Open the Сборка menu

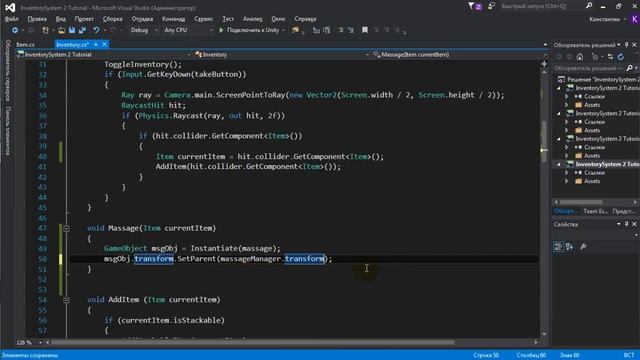coord(112,19)
